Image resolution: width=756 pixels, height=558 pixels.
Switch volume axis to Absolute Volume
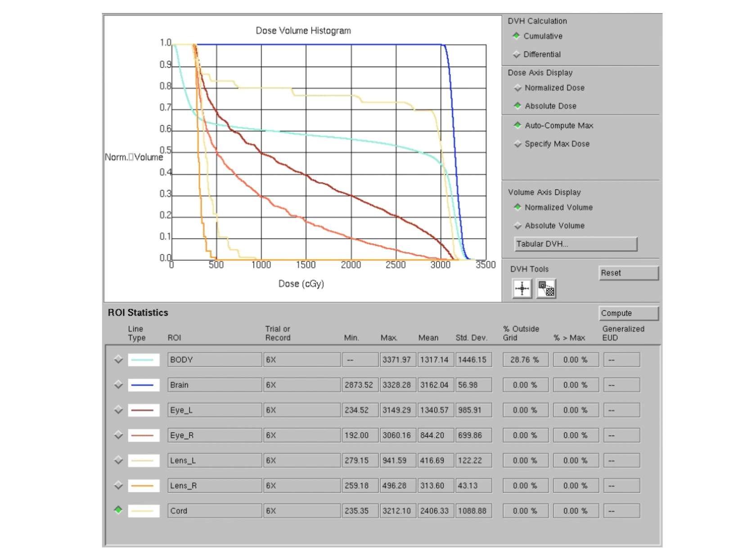(x=517, y=226)
